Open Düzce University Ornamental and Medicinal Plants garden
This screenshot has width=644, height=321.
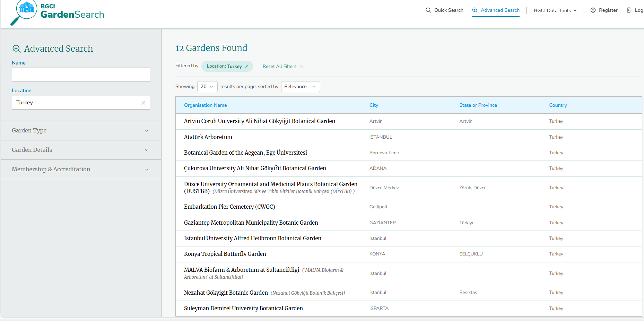[x=271, y=188]
